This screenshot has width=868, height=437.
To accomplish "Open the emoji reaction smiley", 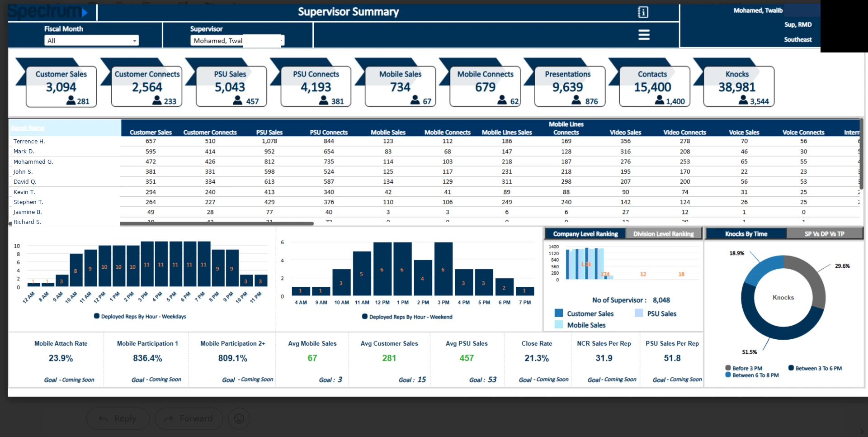I will coord(239,418).
